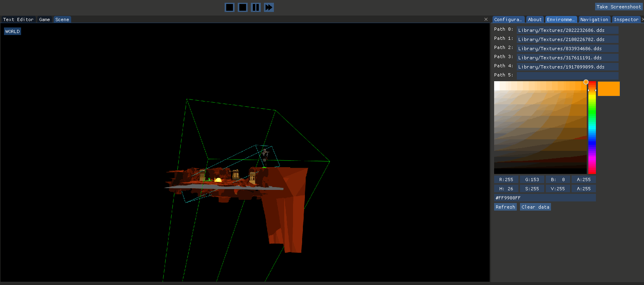Open the Navigation tab
Viewport: 644px width, 285px height.
click(594, 20)
